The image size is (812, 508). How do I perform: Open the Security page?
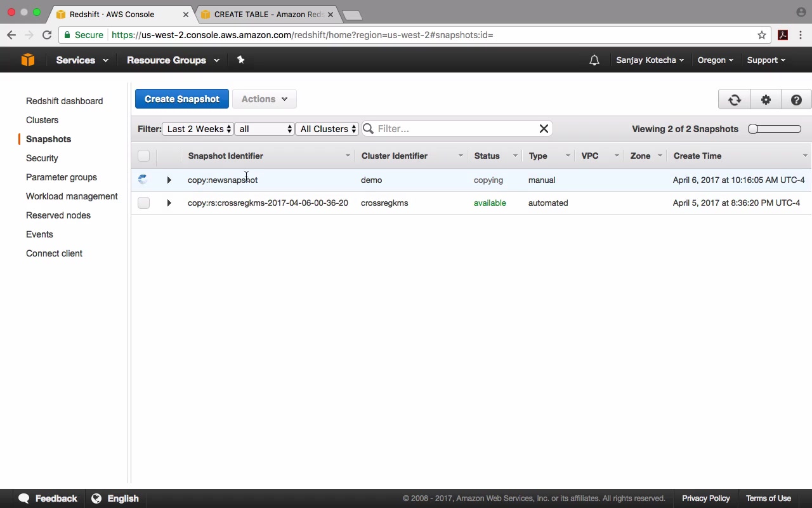[42, 158]
